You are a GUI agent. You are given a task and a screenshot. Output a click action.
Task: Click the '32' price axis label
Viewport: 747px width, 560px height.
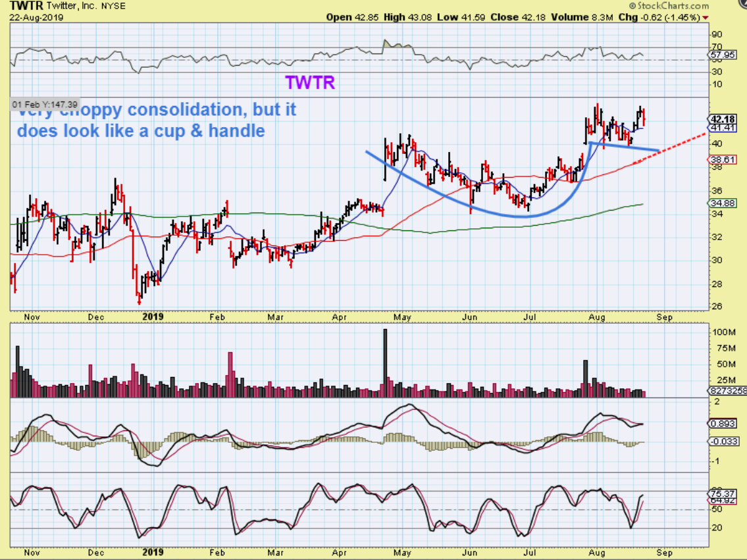(717, 237)
